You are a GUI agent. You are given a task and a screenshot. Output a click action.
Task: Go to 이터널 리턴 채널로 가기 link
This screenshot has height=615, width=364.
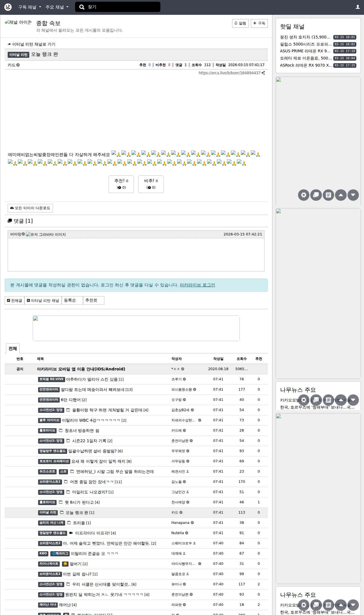[x=32, y=44]
